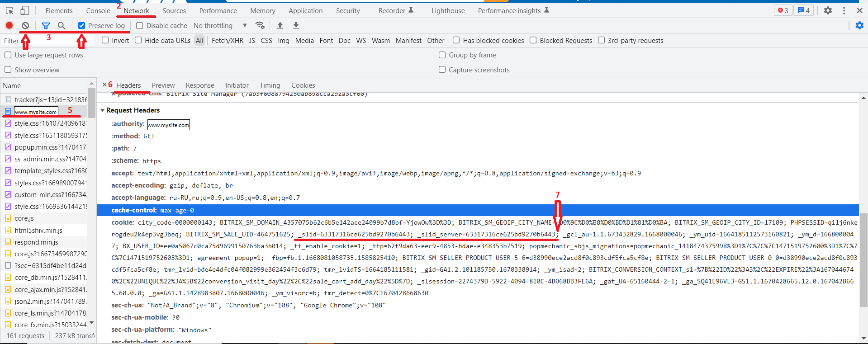
Task: Click the import HAR upload icon
Action: click(280, 25)
